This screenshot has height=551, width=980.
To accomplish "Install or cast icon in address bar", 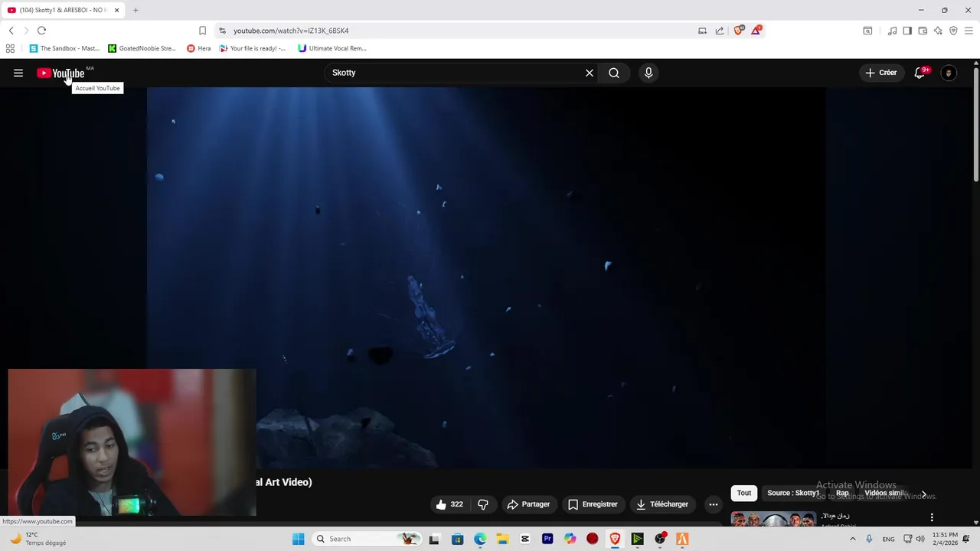I will coord(702,31).
